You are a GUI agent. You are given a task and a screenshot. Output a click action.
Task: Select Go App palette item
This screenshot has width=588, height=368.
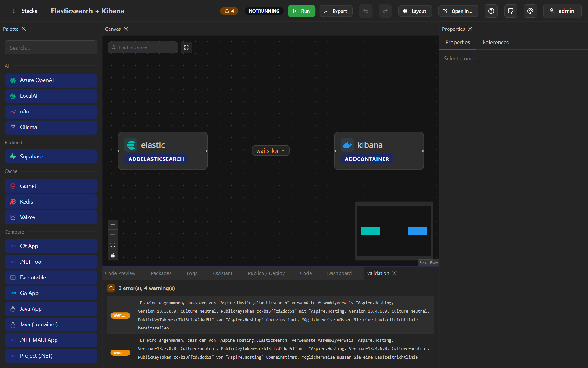51,293
